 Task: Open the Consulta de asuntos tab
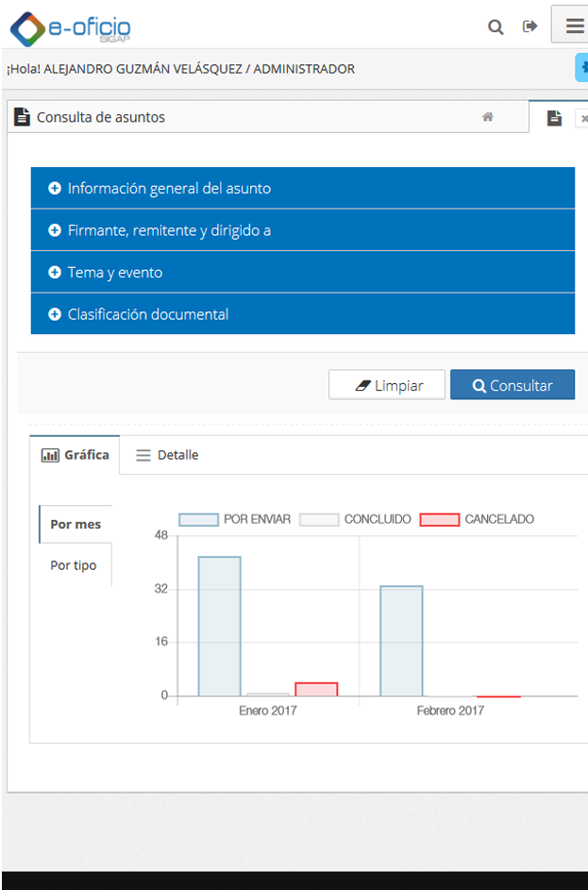click(268, 117)
